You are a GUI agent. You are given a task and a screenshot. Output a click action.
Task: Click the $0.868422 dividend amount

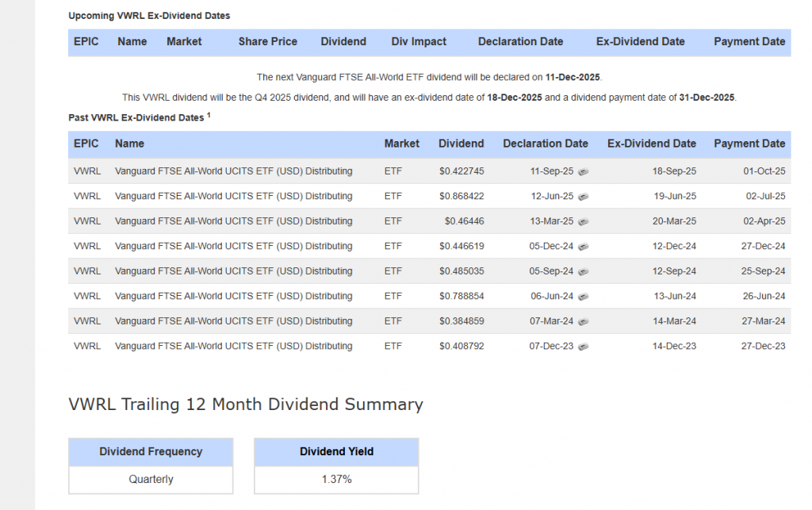pyautogui.click(x=461, y=197)
